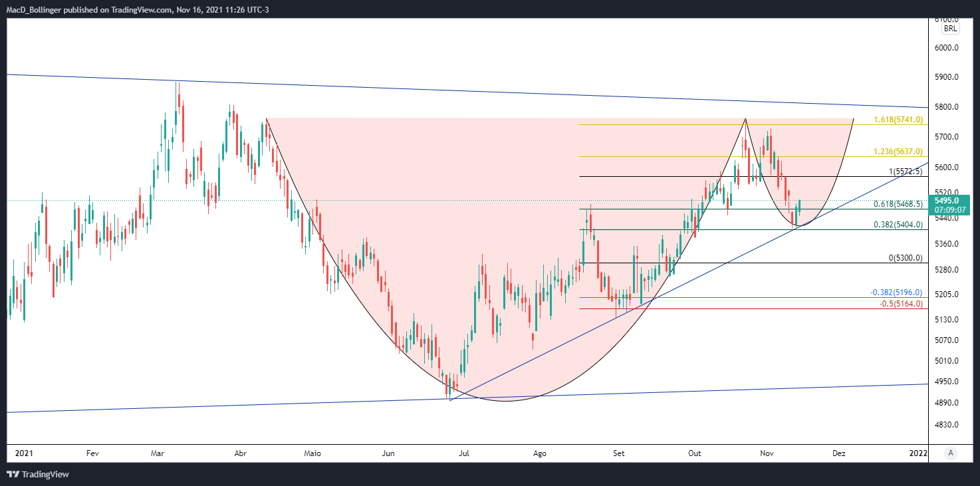Click the 4830.0 price axis label
Screen dimensions: 980x486
pos(947,425)
